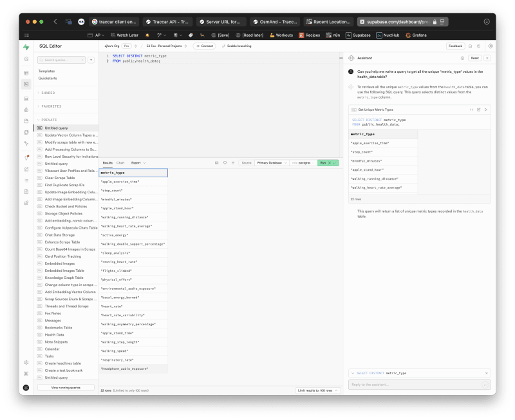Open the Table Editor from the left sidebar
Image resolution: width=515 pixels, height=420 pixels.
[x=26, y=72]
